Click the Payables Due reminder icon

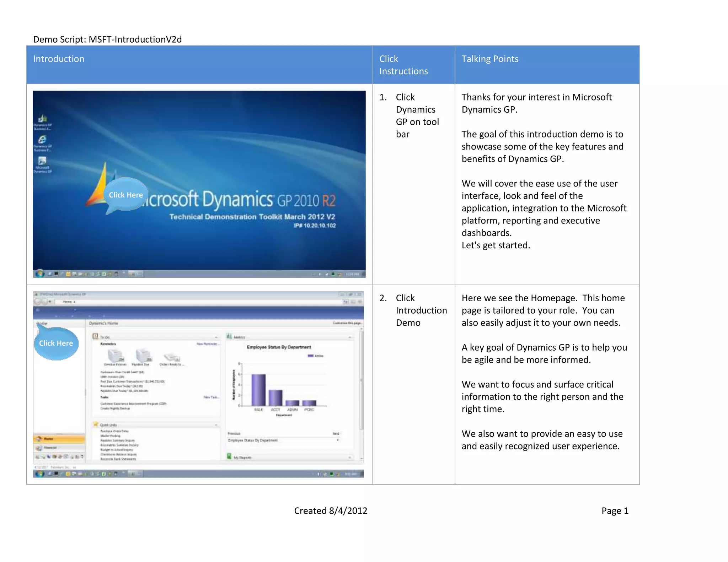pos(143,355)
